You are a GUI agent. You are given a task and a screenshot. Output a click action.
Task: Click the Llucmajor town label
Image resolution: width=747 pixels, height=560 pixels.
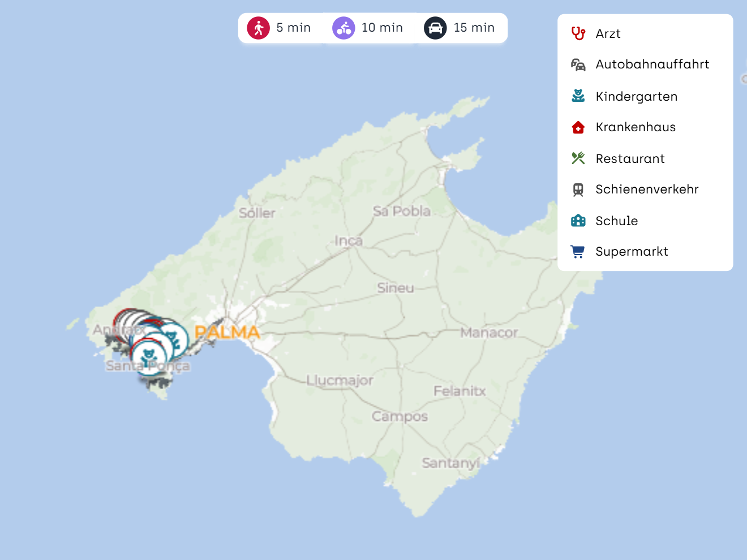[x=340, y=380]
